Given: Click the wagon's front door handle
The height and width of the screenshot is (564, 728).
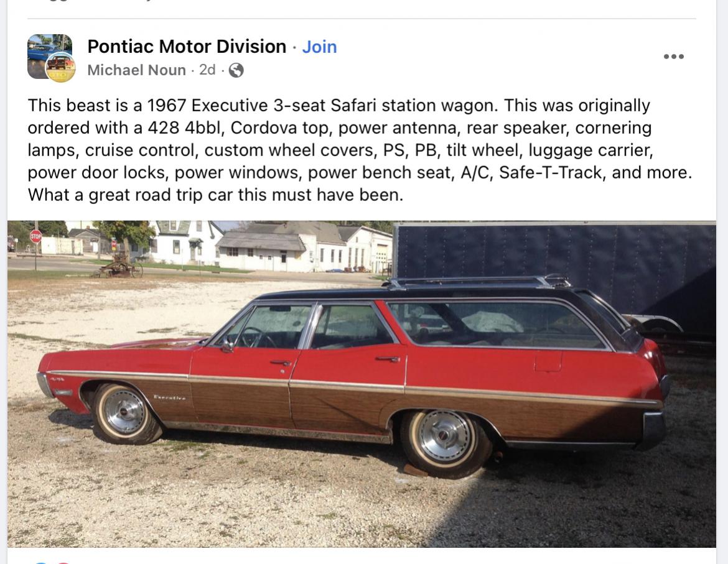Looking at the screenshot, I should [281, 363].
